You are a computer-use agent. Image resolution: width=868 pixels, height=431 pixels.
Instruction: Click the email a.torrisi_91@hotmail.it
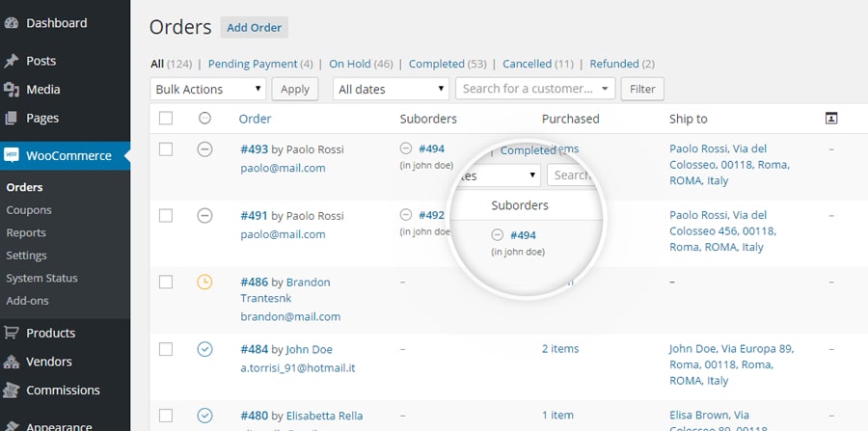tap(298, 368)
